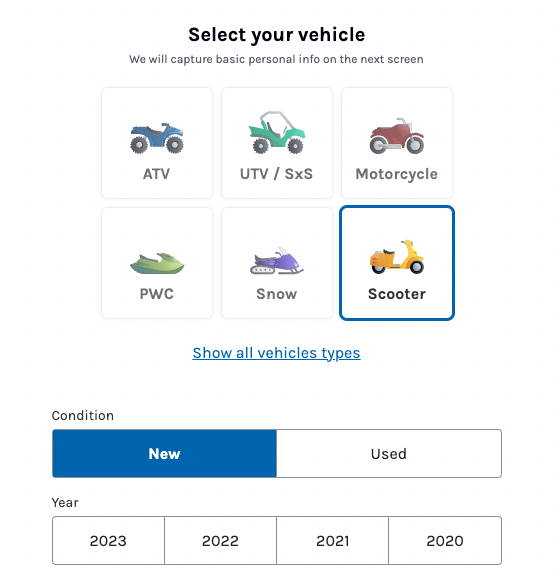Click the Select your vehicle heading

(x=277, y=35)
